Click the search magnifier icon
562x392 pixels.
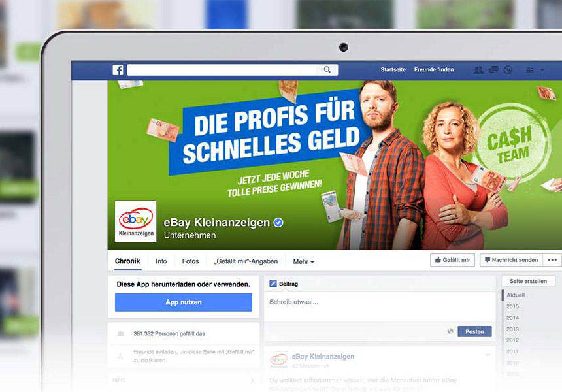[327, 69]
